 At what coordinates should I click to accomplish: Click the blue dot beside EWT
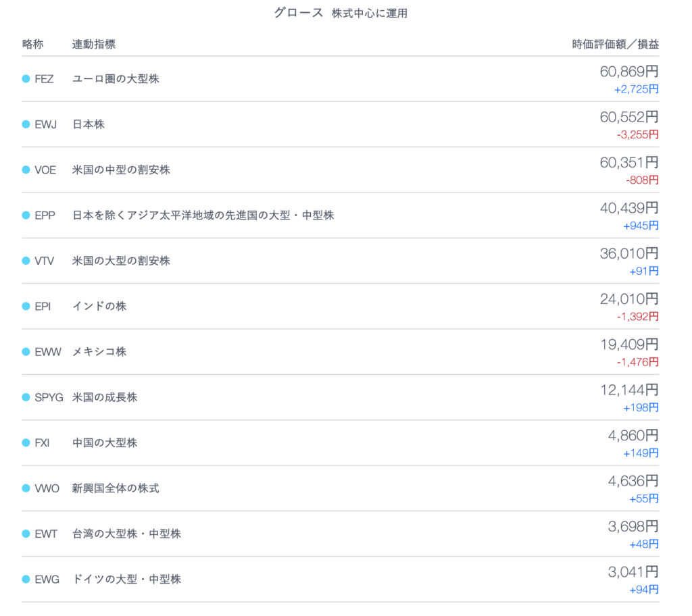click(x=26, y=534)
